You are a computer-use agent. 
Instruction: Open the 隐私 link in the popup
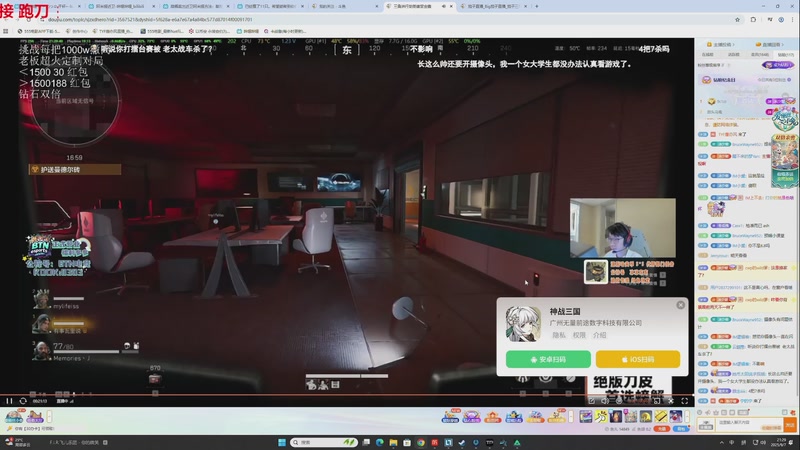click(x=559, y=335)
